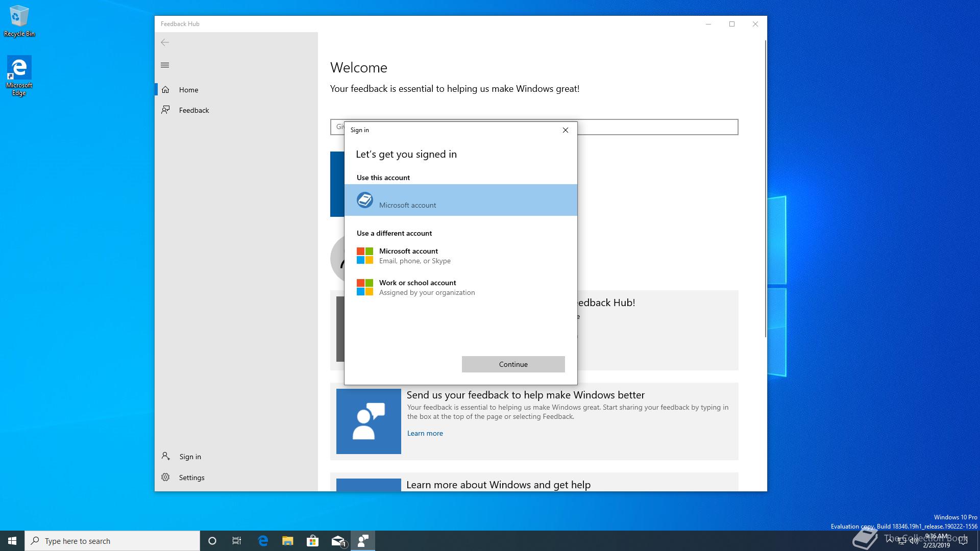Go to Home in the sidebar
The width and height of the screenshot is (980, 551).
236,90
